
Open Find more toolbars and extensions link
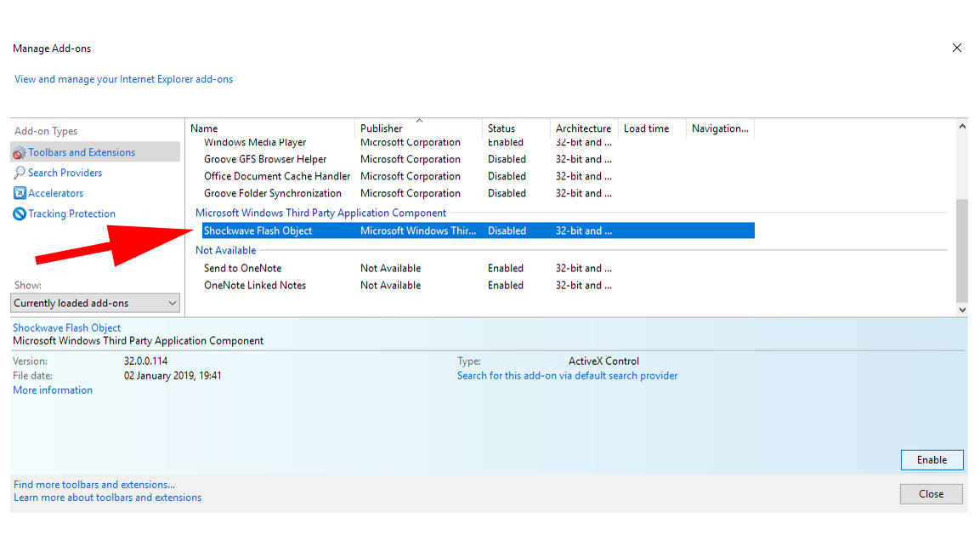tap(94, 485)
